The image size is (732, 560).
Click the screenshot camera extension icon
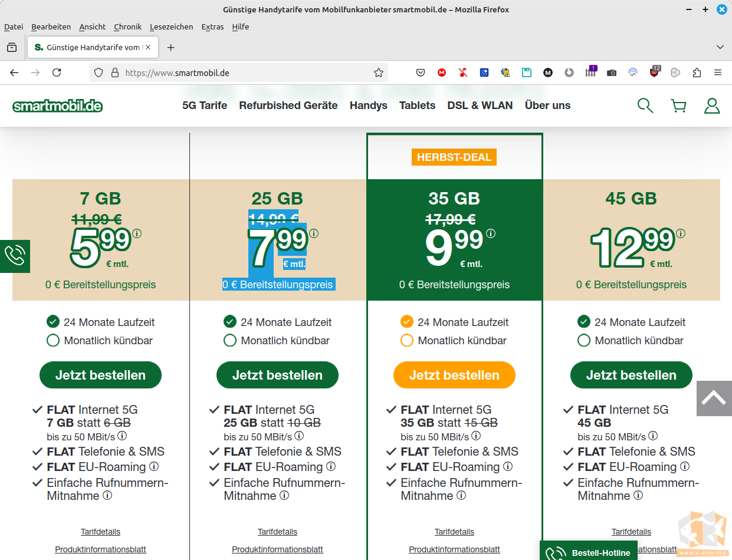[x=612, y=73]
